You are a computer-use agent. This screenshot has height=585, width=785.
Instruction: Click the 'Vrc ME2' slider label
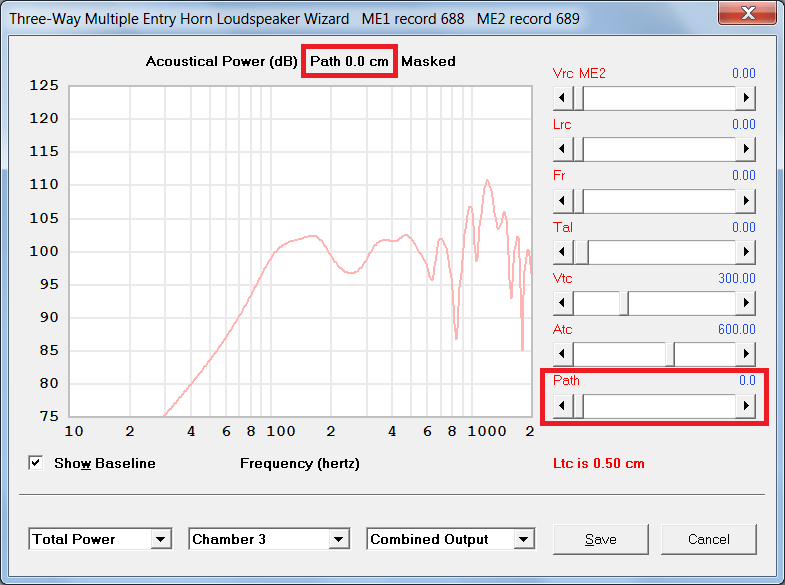point(579,74)
